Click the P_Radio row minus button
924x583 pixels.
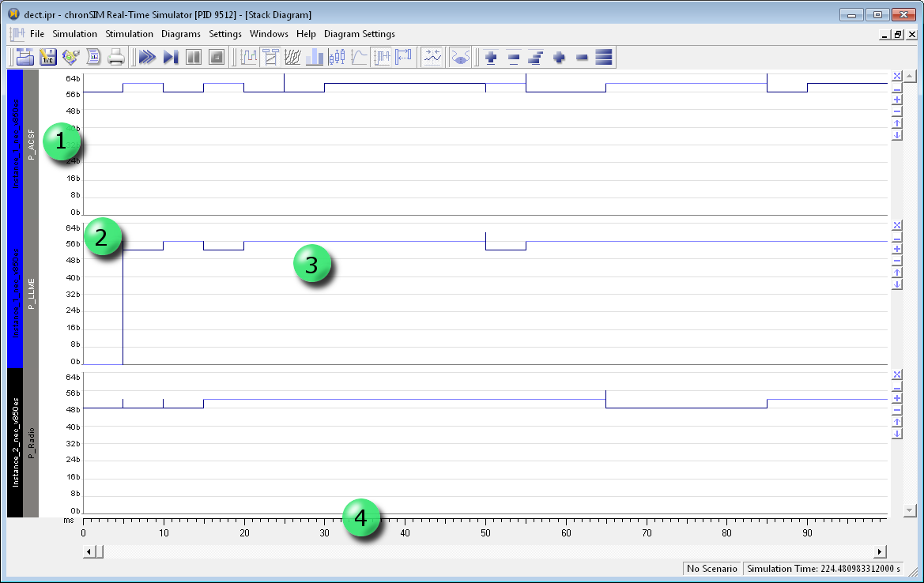[x=897, y=411]
